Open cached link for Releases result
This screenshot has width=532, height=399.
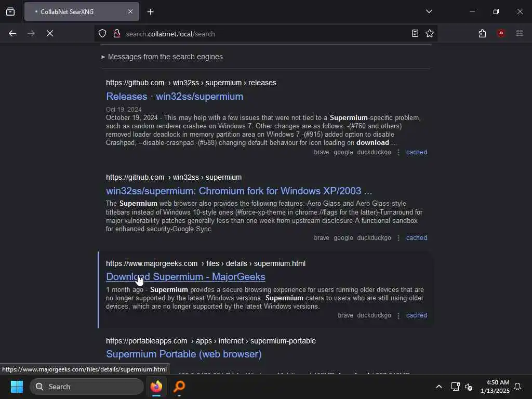417,152
